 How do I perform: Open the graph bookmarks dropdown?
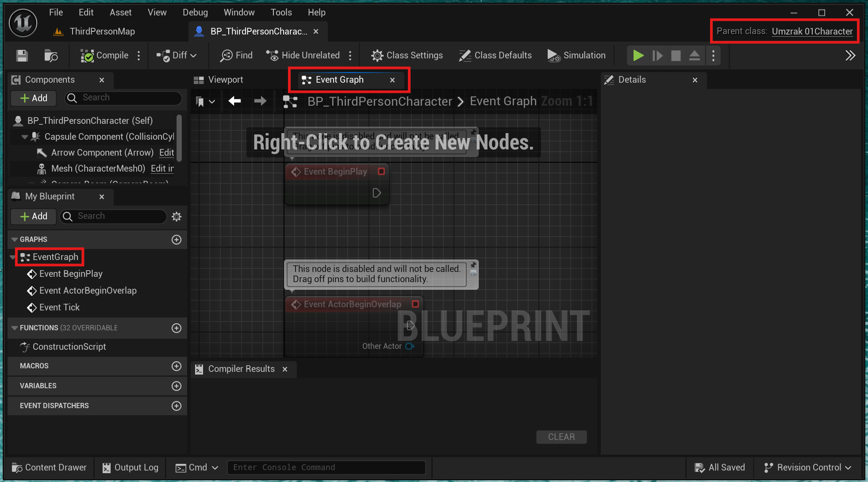[x=205, y=102]
